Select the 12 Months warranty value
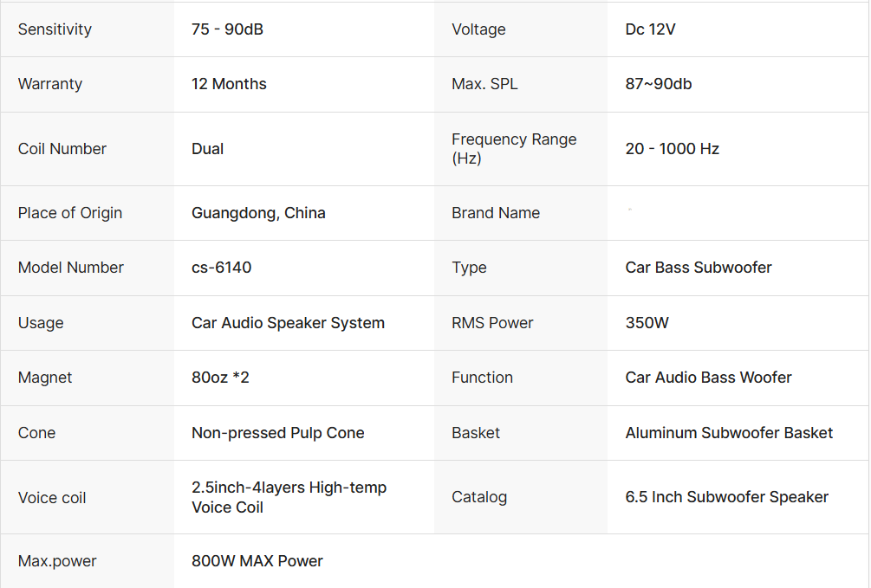This screenshot has width=871, height=588. pos(229,84)
